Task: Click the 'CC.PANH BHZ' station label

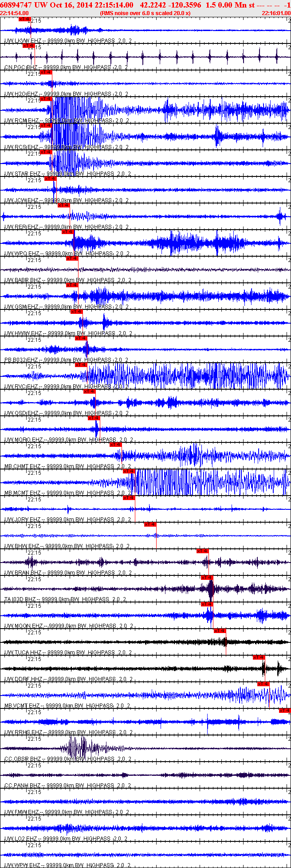Action: (23, 786)
